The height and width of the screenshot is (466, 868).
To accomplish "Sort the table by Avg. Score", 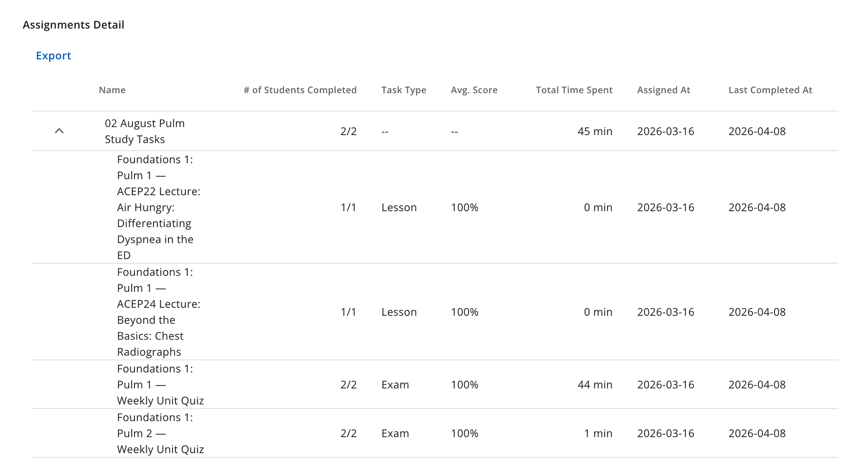I will (x=474, y=90).
